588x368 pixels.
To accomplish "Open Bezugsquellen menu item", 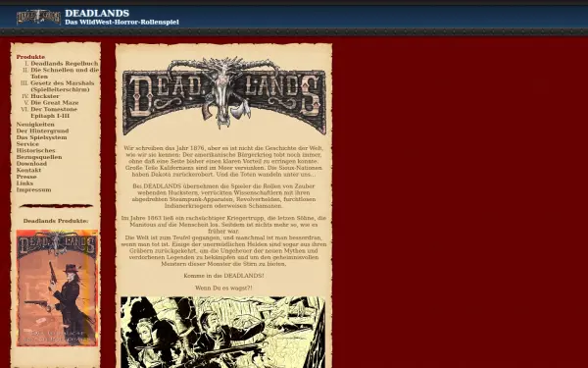I will click(39, 157).
